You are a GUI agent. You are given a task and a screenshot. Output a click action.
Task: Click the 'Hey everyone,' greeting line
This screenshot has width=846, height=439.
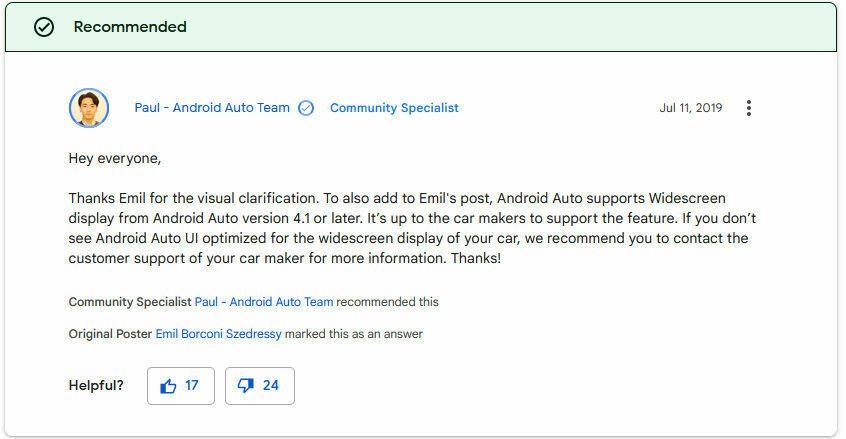coord(114,158)
